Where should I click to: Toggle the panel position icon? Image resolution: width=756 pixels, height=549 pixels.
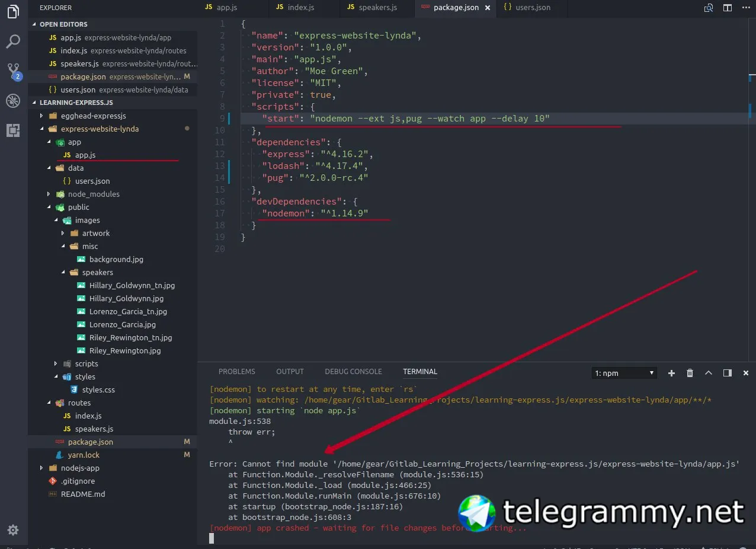point(728,373)
